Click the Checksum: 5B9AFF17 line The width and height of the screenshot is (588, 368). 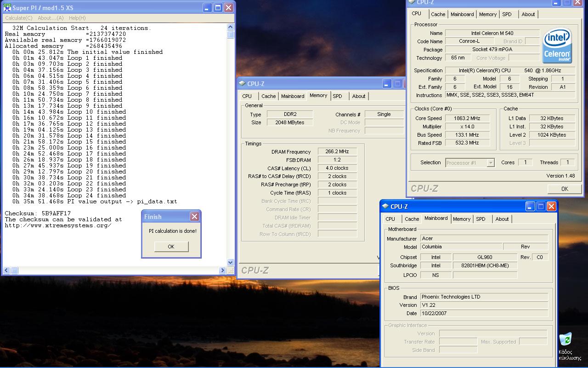coord(38,213)
